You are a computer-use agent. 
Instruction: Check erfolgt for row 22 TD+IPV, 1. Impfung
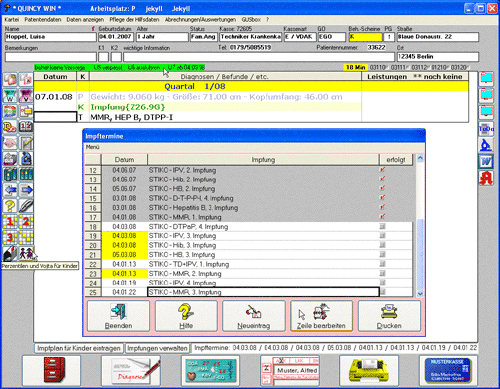pos(382,264)
